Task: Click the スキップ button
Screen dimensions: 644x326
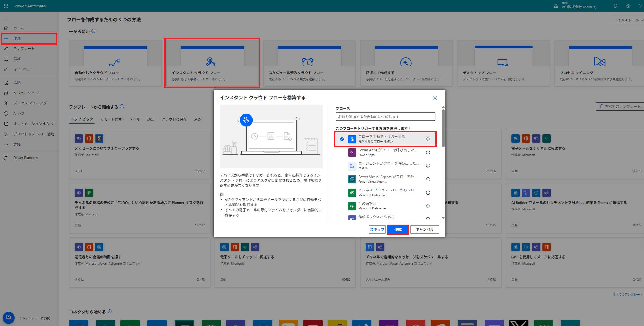Action: click(x=377, y=229)
